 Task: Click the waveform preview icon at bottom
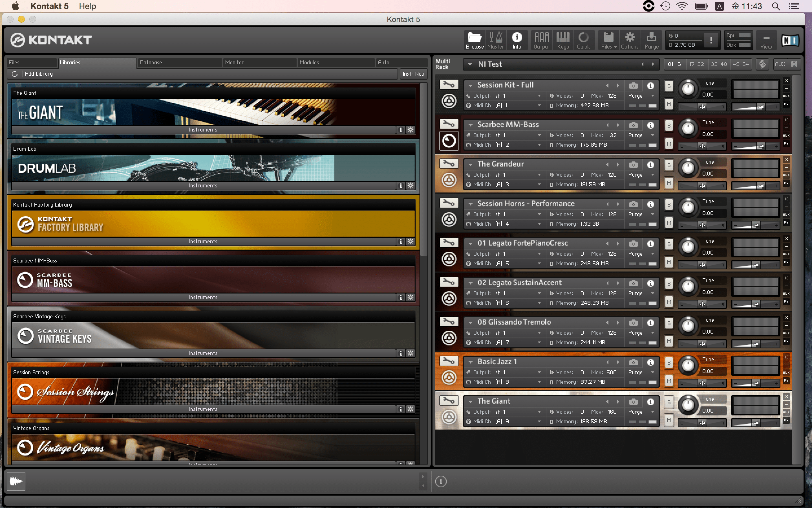pos(16,481)
